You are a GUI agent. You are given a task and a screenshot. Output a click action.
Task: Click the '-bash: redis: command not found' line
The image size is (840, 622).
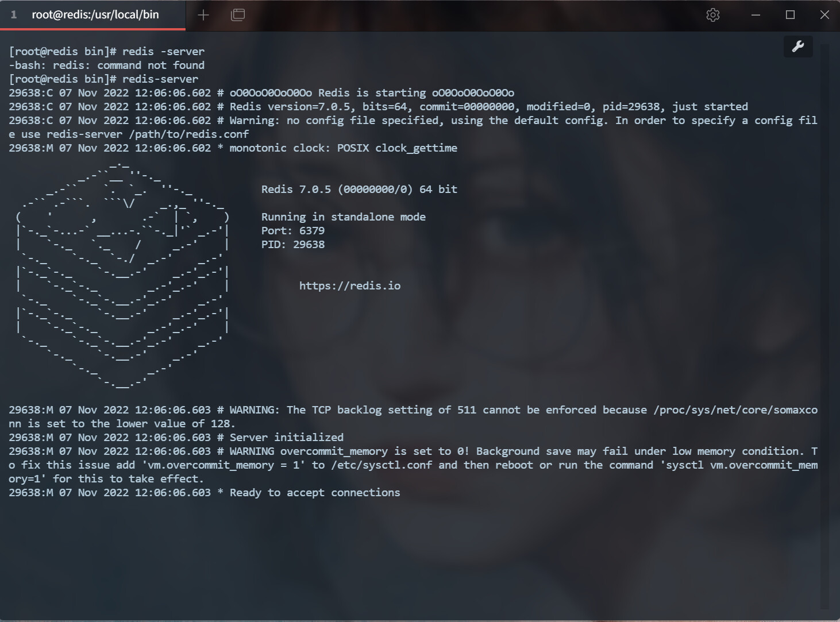coord(106,65)
